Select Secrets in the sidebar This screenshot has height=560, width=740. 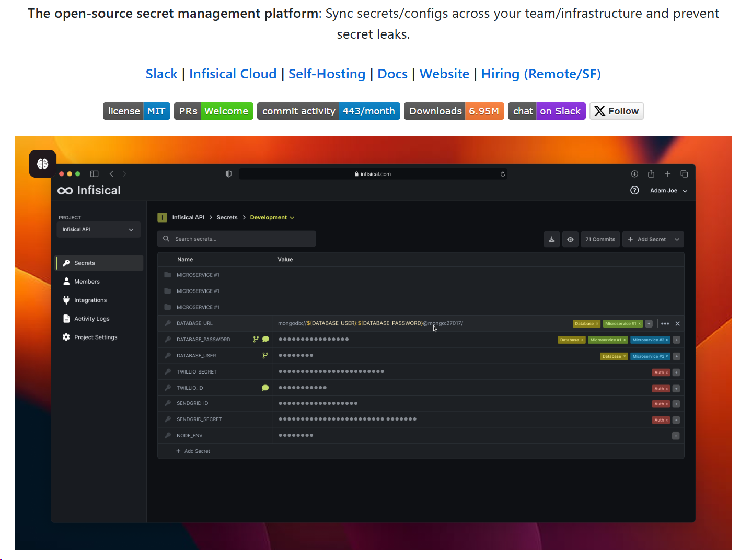pyautogui.click(x=99, y=263)
